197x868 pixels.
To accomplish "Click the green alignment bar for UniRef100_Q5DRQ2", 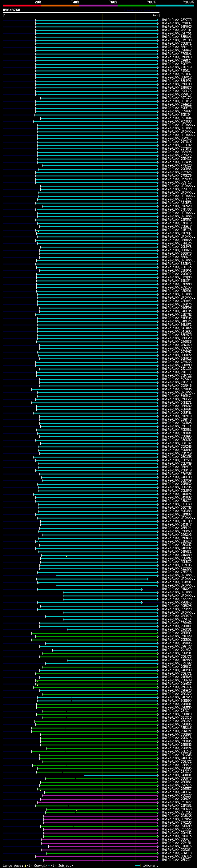I will click(x=95, y=633).
